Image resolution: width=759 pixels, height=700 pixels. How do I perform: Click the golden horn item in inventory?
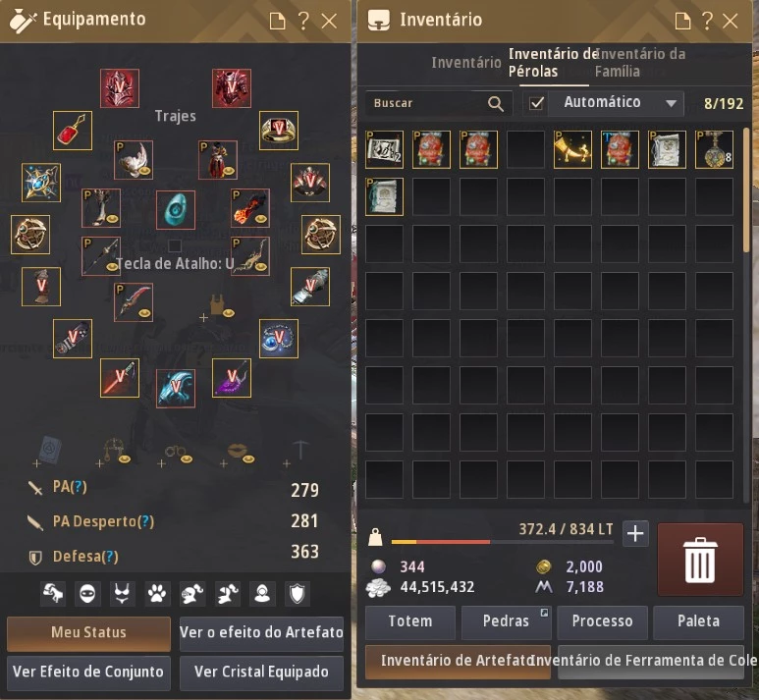point(572,149)
